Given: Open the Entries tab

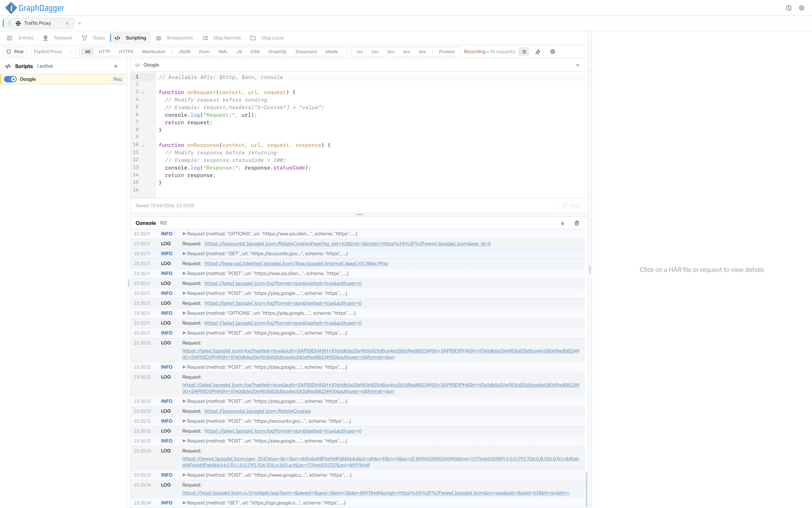Looking at the screenshot, I should click(20, 38).
